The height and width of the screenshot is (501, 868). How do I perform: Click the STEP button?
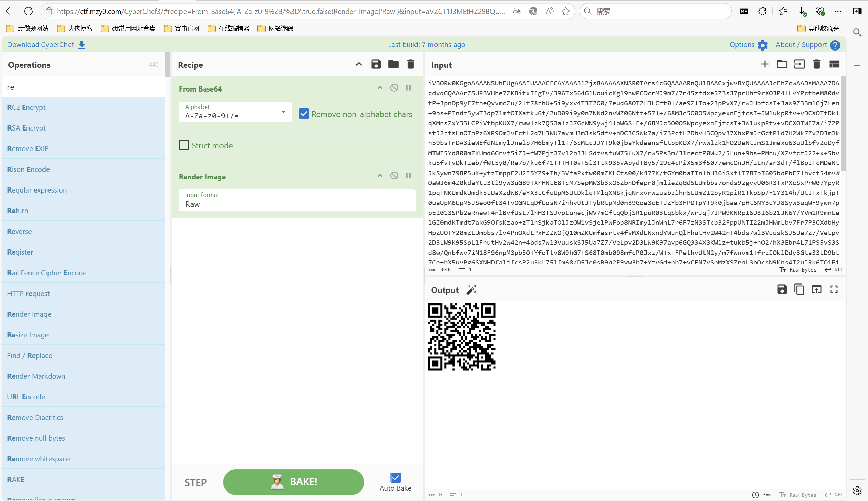(x=196, y=482)
